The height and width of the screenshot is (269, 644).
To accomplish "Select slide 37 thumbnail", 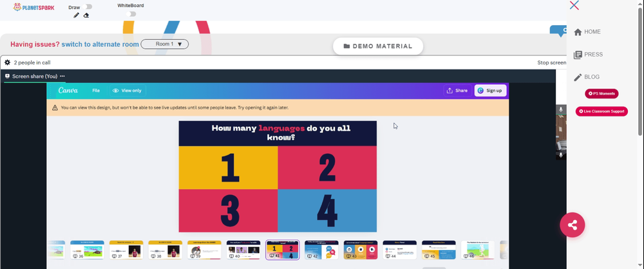I will pos(126,250).
